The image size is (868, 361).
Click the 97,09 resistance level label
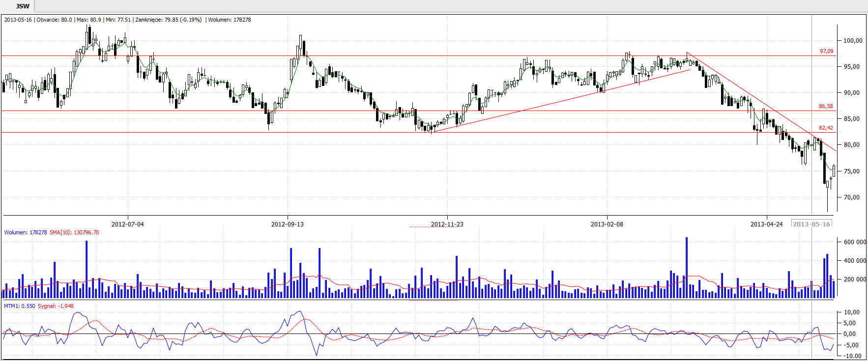click(826, 51)
